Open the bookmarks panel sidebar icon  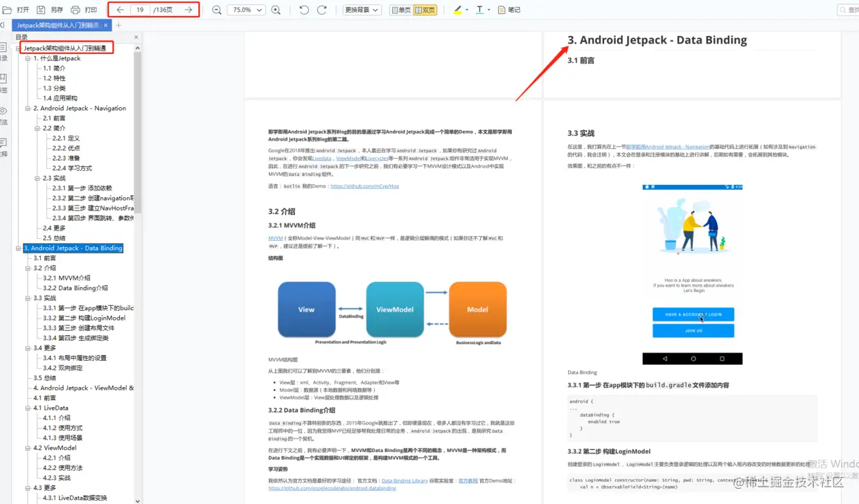(x=3, y=78)
